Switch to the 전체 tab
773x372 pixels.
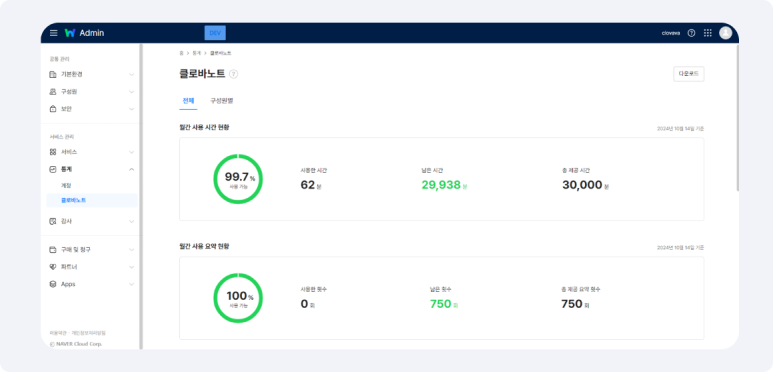coord(188,101)
